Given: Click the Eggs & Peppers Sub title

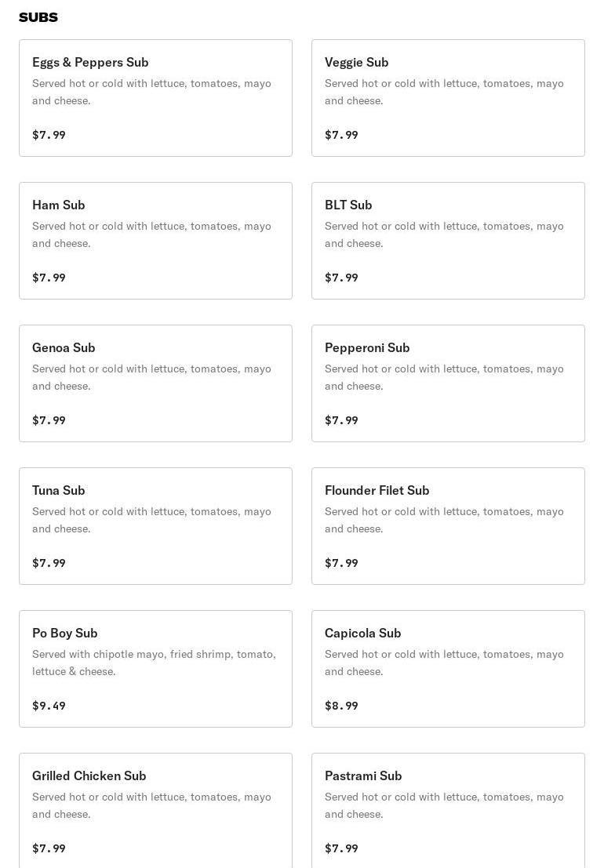Looking at the screenshot, I should (90, 62).
